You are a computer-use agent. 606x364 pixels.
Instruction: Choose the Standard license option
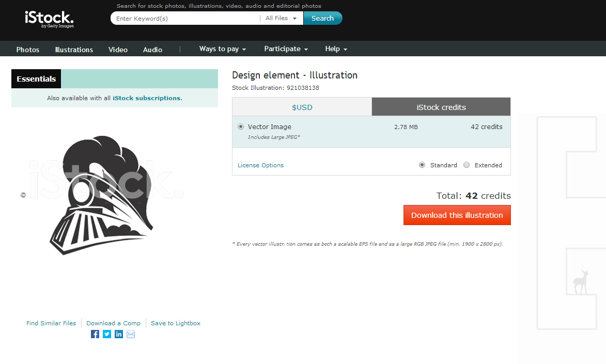tap(422, 165)
